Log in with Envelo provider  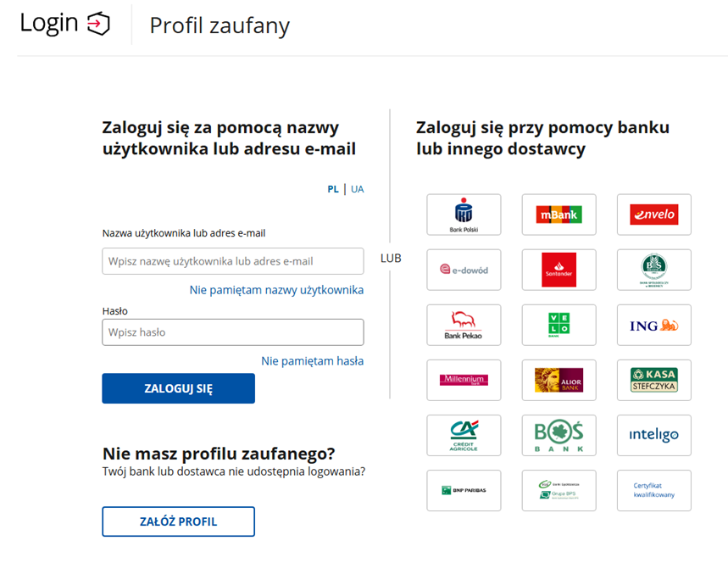tap(653, 215)
